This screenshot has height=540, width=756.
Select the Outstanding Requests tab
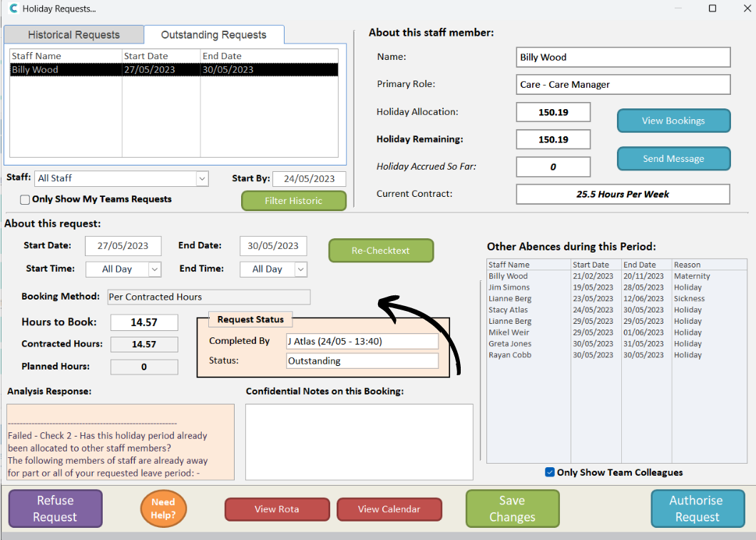pos(213,35)
